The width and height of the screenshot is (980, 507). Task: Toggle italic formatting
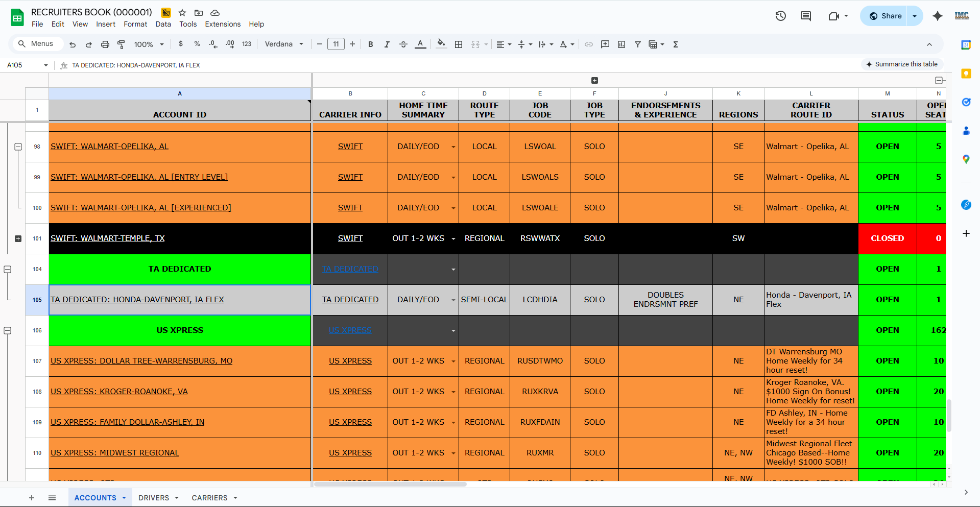click(x=387, y=44)
